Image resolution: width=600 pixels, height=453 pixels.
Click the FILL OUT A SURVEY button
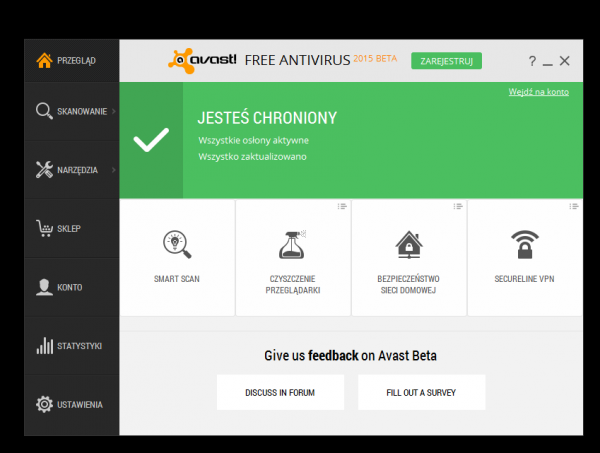coord(422,392)
